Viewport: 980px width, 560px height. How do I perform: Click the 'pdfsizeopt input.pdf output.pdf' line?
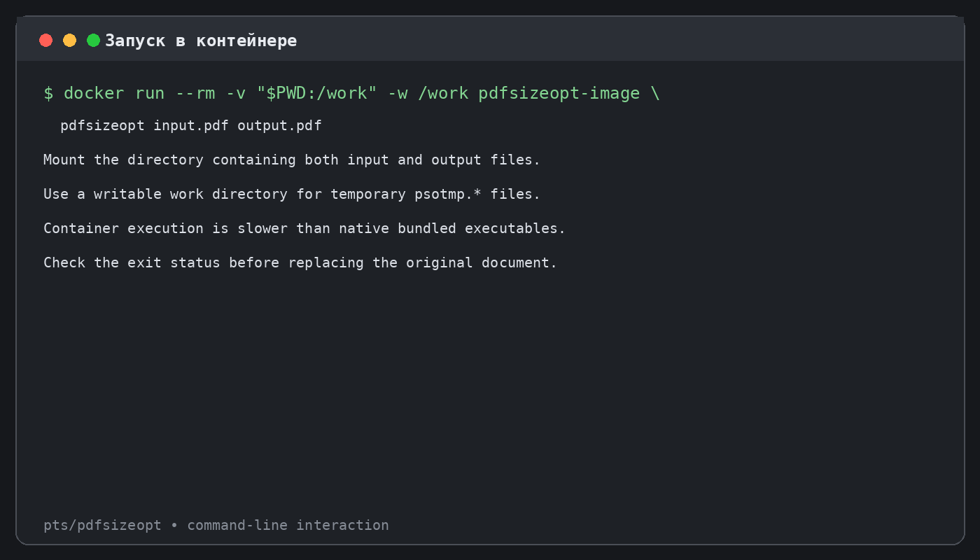[191, 126]
